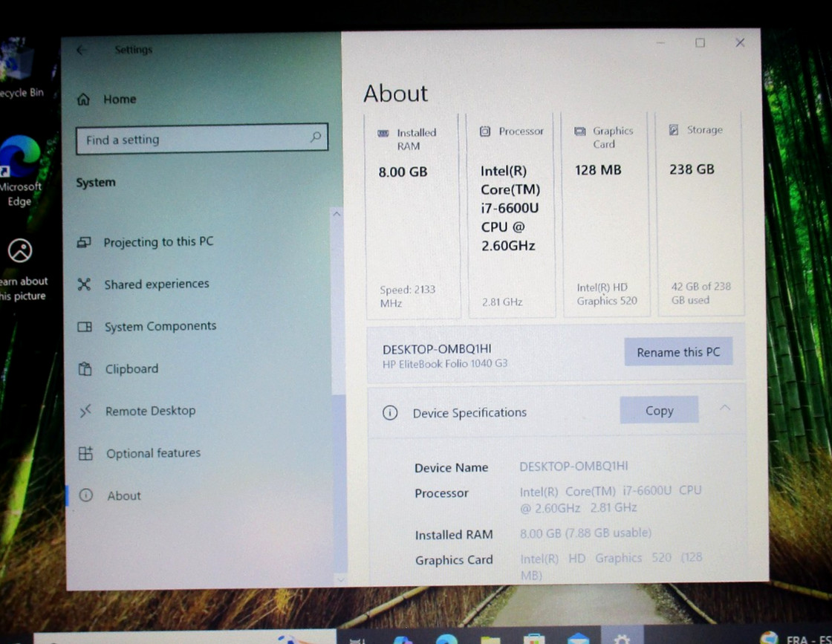Click the Storage card icon
Viewport: 832px width, 644px height.
point(673,130)
